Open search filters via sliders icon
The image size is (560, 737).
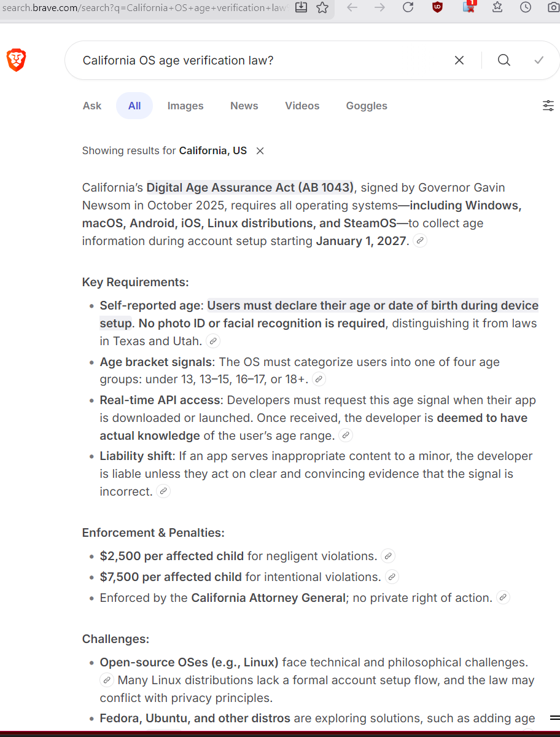pos(548,106)
